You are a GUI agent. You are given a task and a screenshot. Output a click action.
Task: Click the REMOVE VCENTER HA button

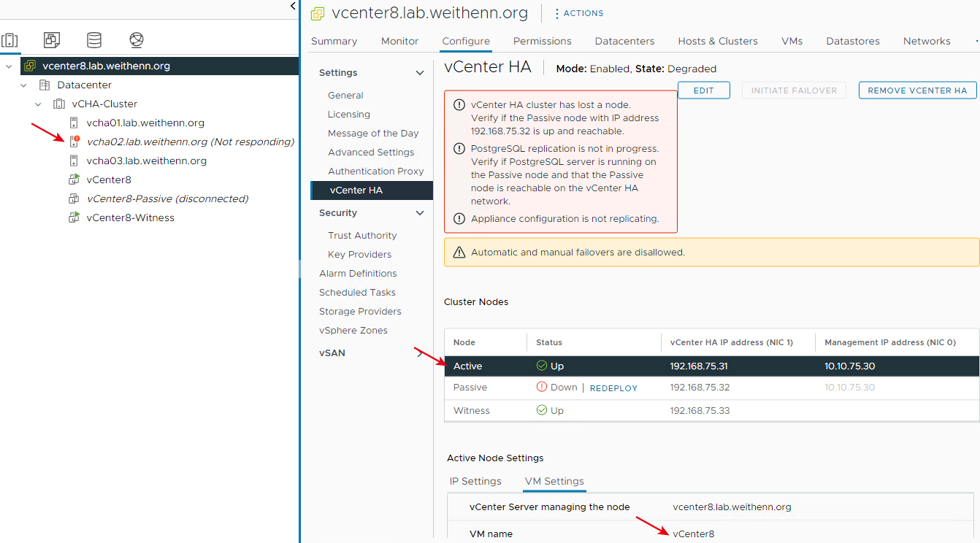coord(917,90)
